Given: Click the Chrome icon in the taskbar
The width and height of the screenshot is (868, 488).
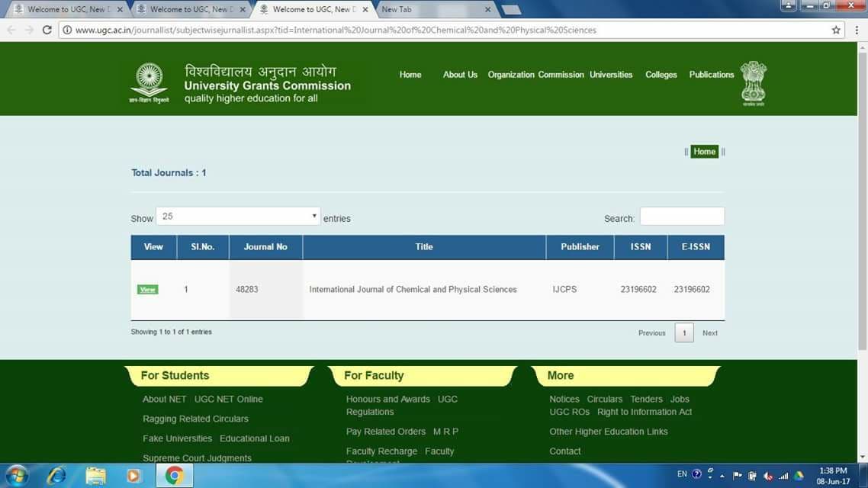Looking at the screenshot, I should coord(174,476).
